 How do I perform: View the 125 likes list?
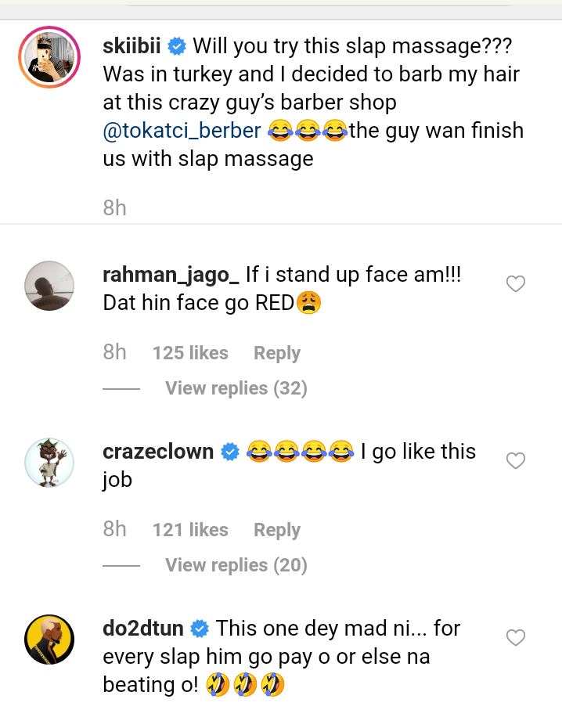190,353
